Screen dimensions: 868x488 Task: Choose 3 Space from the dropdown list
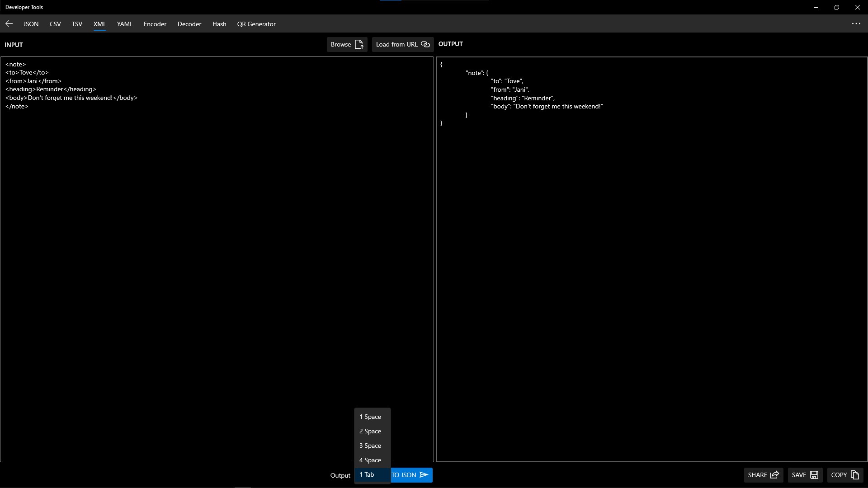tap(370, 446)
